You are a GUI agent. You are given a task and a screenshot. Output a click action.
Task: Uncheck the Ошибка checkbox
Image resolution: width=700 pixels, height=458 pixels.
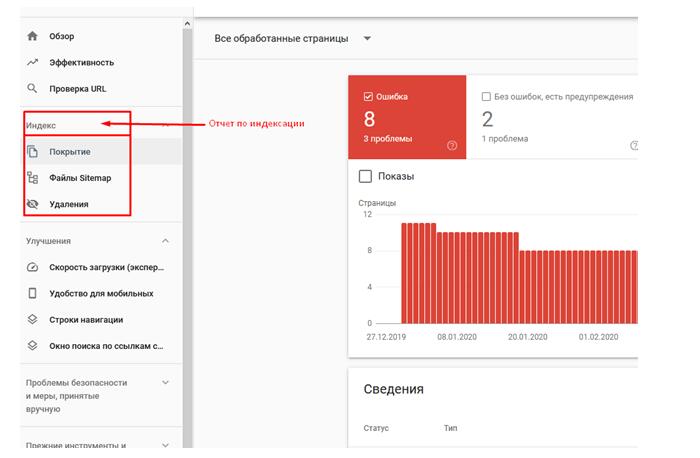(x=368, y=97)
